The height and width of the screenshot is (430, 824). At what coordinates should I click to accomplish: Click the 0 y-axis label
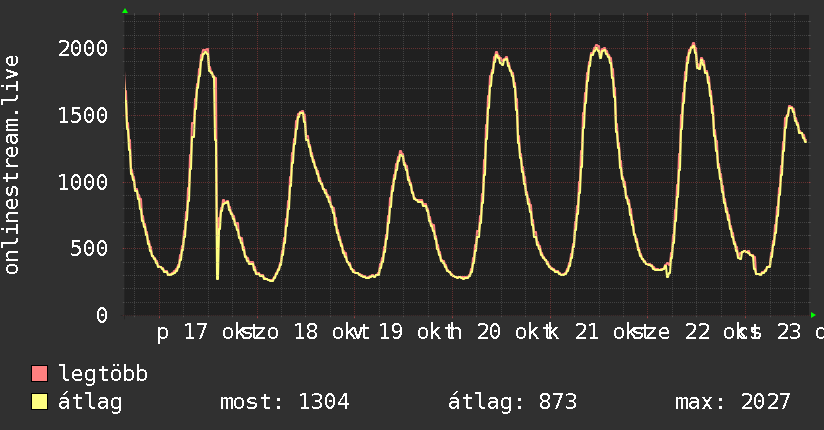(102, 315)
